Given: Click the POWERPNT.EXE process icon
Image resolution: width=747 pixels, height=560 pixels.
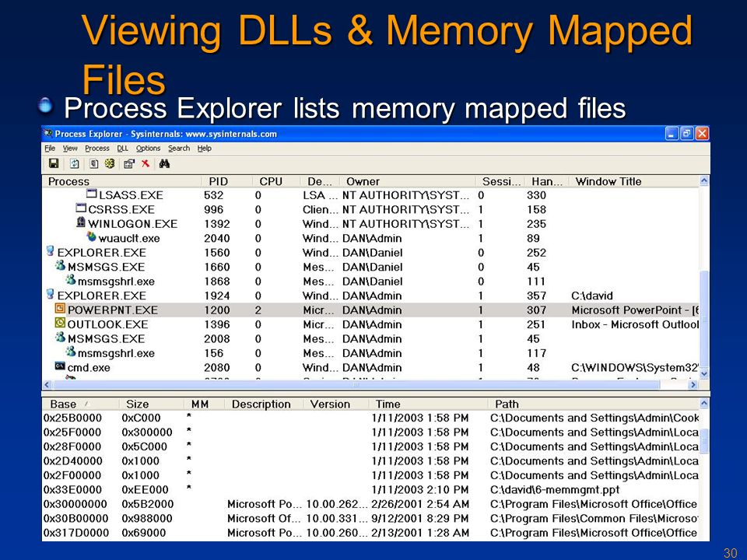Looking at the screenshot, I should click(60, 309).
